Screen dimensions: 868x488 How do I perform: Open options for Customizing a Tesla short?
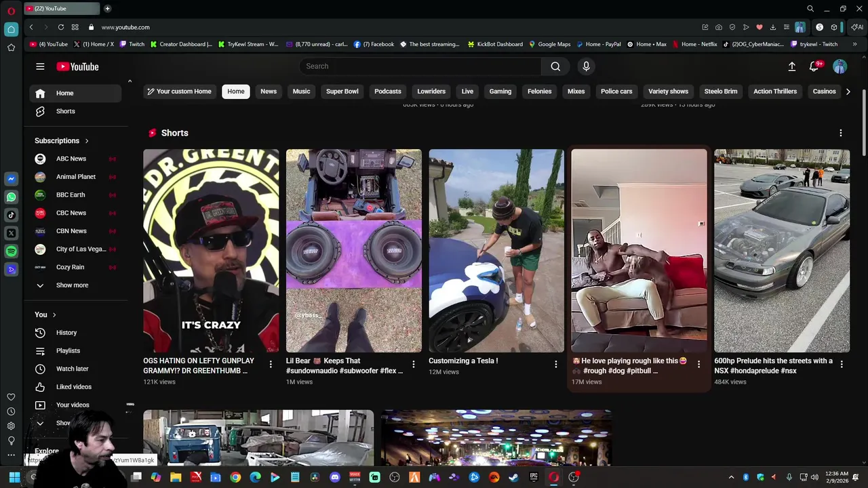pos(556,365)
